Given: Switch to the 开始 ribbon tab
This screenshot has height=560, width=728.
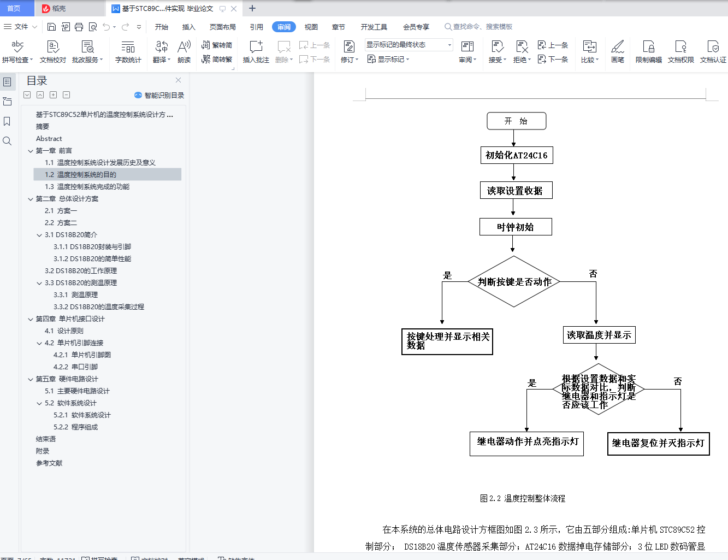Looking at the screenshot, I should click(162, 27).
